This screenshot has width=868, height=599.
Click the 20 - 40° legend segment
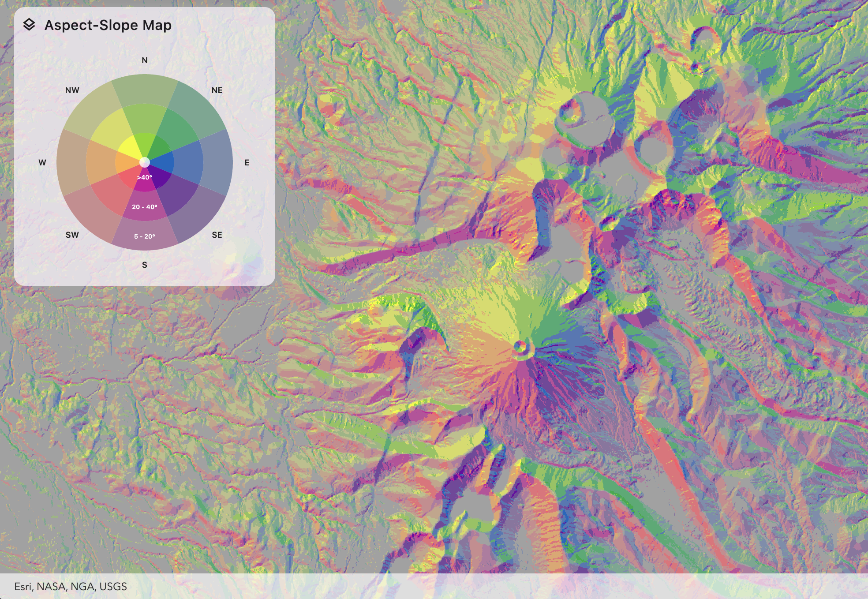tap(145, 207)
